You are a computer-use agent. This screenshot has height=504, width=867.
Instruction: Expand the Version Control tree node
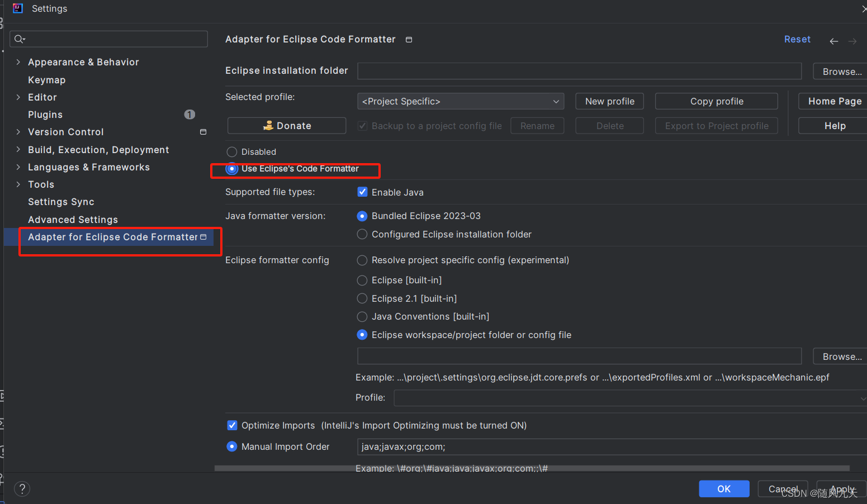18,132
